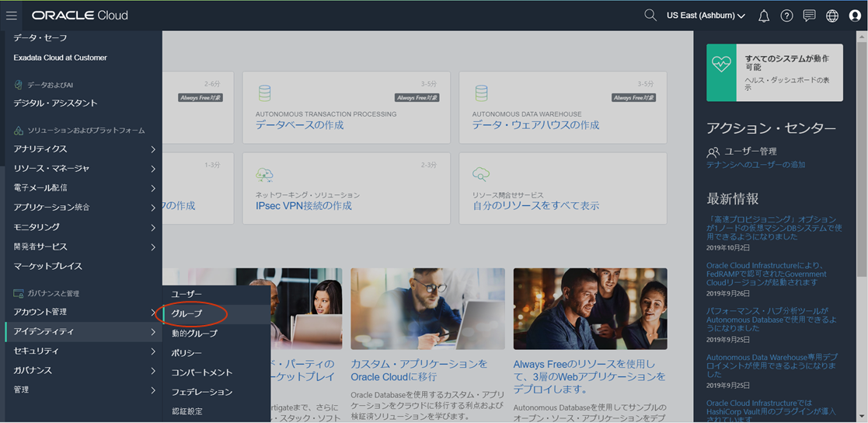Open ヘルス・ダッシュボードの表示 link

786,84
